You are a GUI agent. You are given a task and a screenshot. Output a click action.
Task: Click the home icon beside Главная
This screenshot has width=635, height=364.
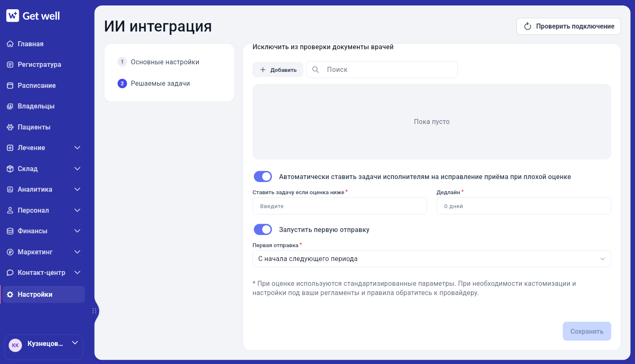pos(10,44)
